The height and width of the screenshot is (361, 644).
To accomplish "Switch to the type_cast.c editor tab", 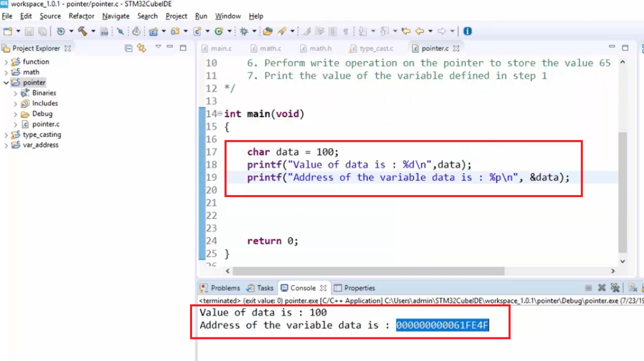I will (x=371, y=48).
